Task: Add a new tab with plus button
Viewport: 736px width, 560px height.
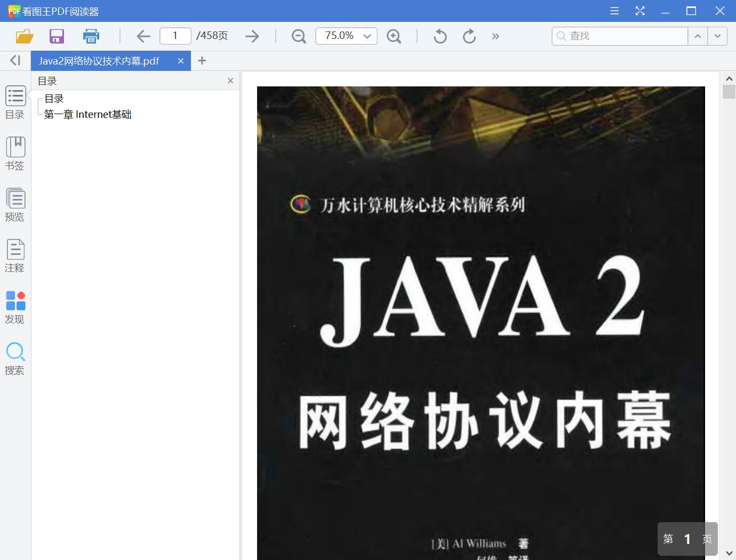Action: [x=202, y=61]
